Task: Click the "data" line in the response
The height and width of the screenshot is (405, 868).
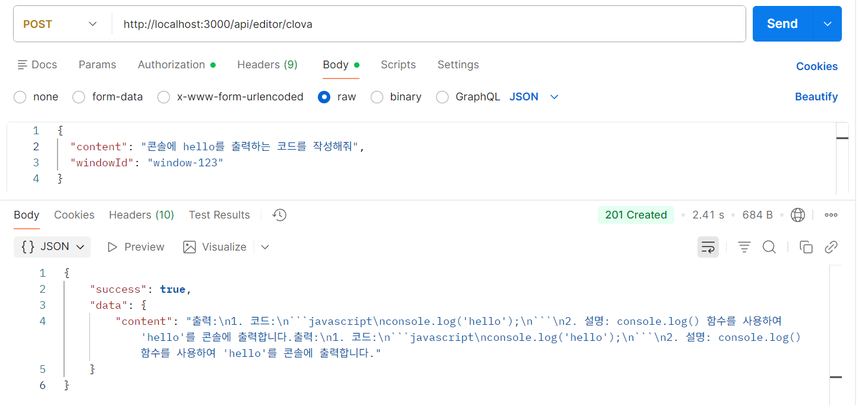Action: pyautogui.click(x=118, y=305)
